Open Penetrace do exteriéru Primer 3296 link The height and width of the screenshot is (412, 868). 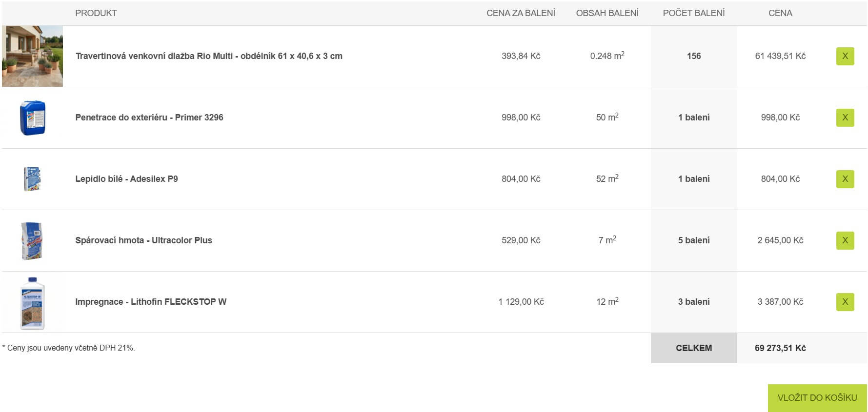coord(149,118)
